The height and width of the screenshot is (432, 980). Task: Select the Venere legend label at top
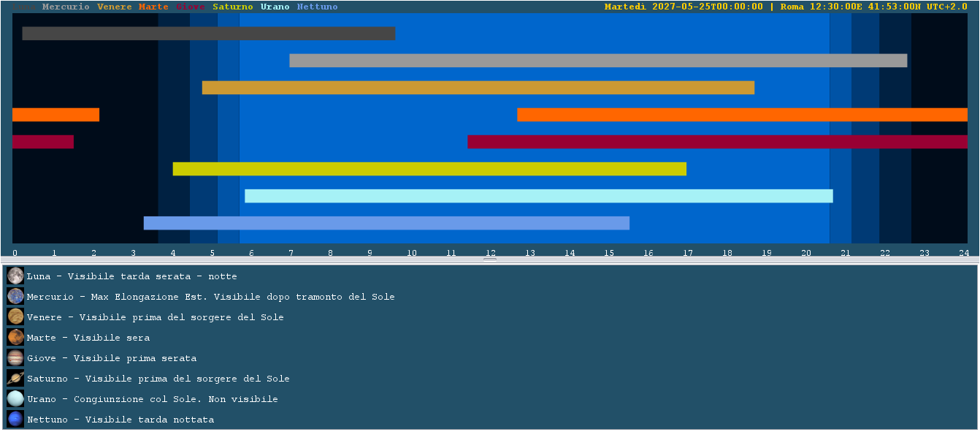click(115, 7)
